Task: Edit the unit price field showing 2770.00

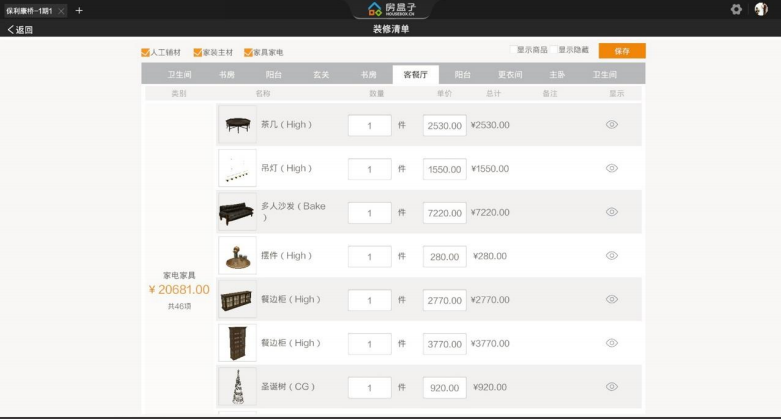Action: [444, 300]
